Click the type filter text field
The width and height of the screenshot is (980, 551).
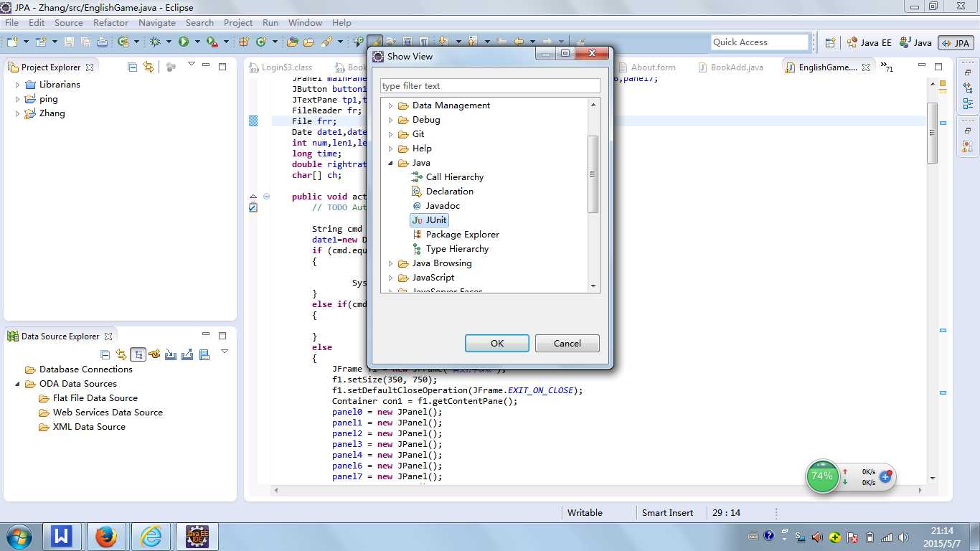[x=490, y=86]
